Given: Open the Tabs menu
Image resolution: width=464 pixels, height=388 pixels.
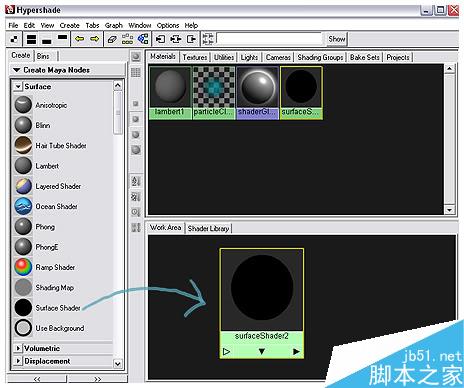Looking at the screenshot, I should [x=92, y=25].
